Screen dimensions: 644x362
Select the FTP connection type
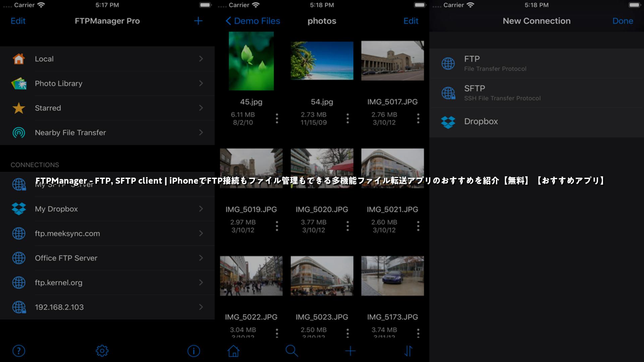537,63
